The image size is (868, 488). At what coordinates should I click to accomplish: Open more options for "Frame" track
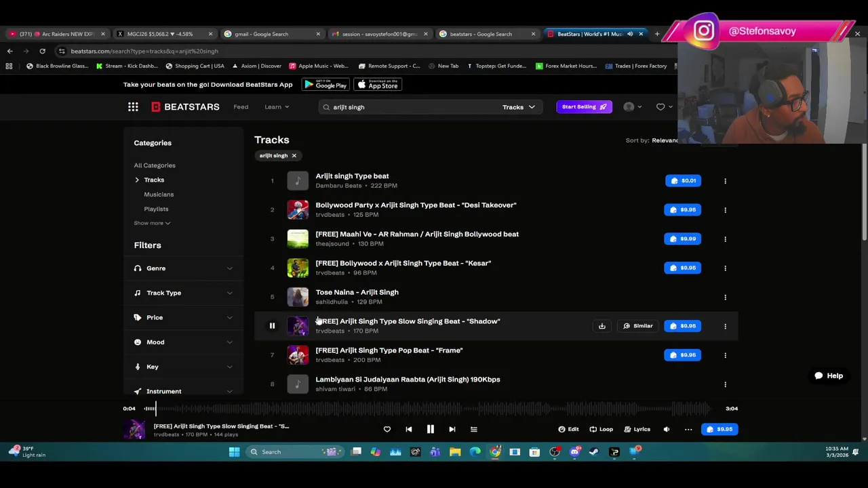725,355
